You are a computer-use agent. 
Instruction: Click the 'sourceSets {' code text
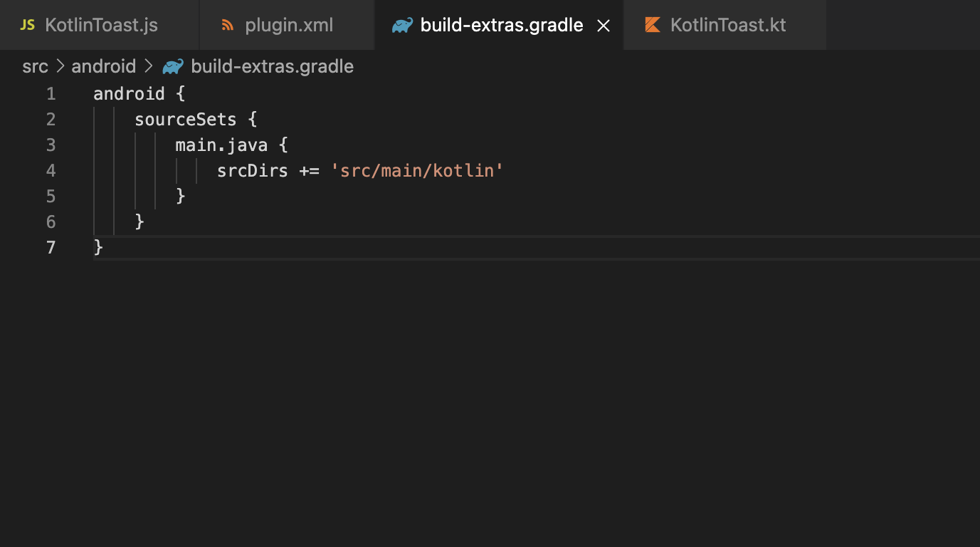tap(196, 120)
